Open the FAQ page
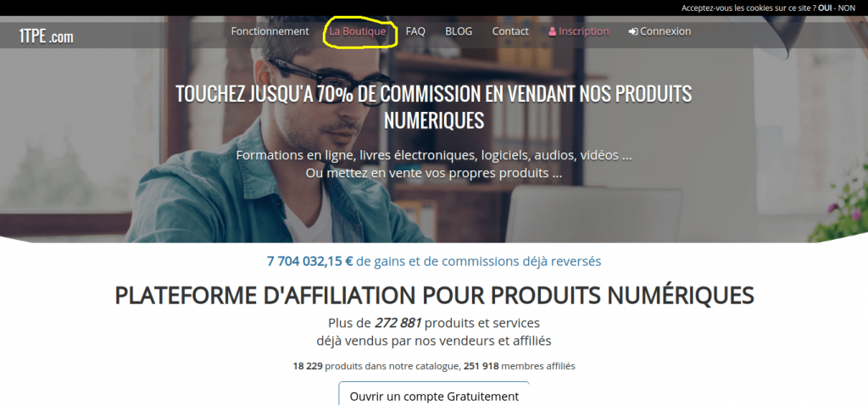The image size is (868, 405). pyautogui.click(x=415, y=31)
